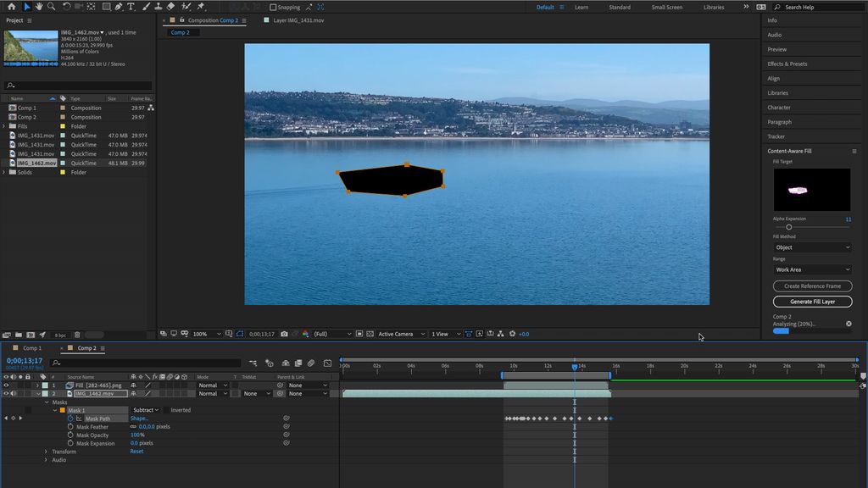
Task: Toggle the Snapping checkbox in the toolbar
Action: [271, 7]
